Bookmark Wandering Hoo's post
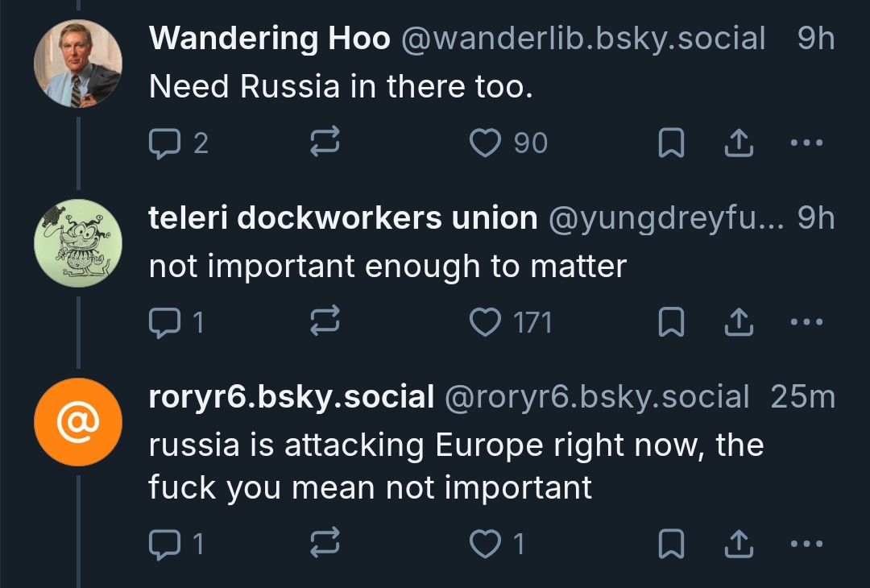 pos(671,143)
